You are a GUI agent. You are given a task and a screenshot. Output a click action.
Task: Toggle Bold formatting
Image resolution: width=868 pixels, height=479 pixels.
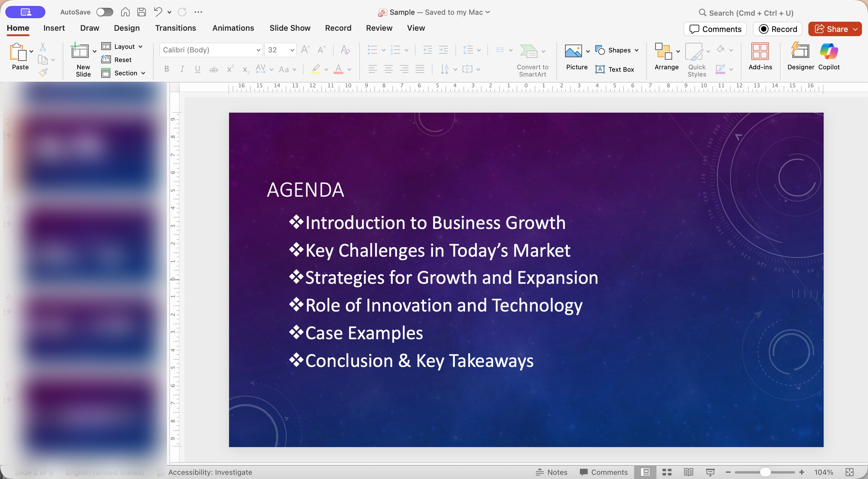click(166, 69)
